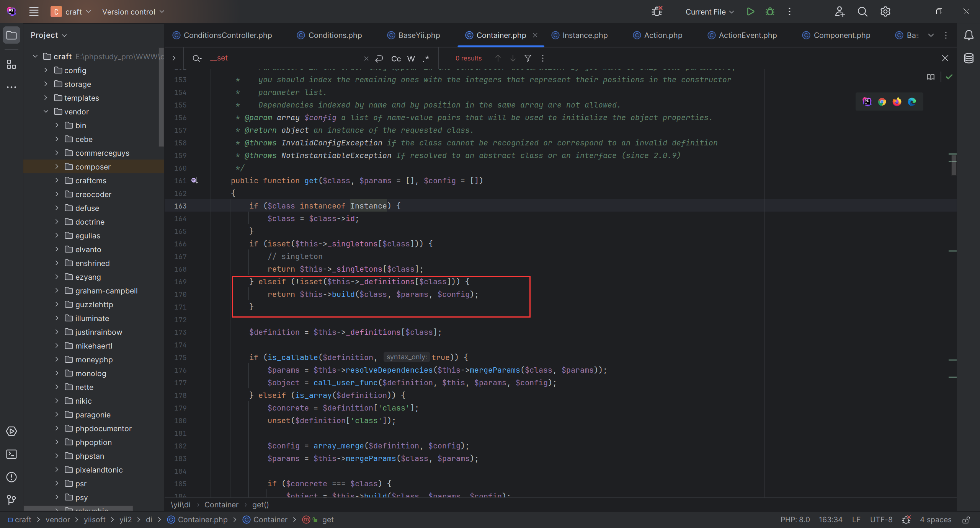Image resolution: width=980 pixels, height=528 pixels.
Task: Expand the composer folder
Action: pyautogui.click(x=57, y=167)
